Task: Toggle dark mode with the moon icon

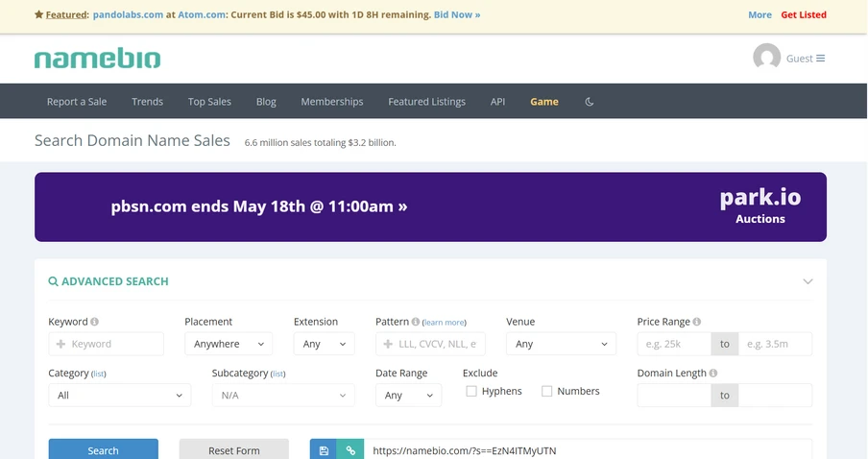Action: coord(590,102)
